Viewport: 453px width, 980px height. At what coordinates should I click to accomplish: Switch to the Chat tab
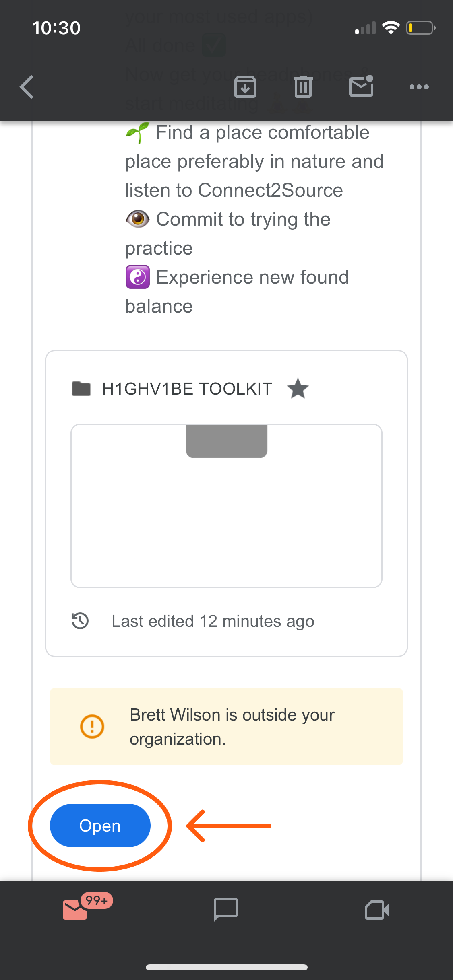226,909
